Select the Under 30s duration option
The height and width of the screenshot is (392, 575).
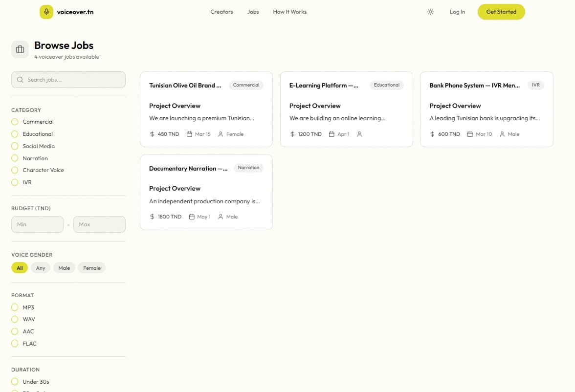pos(15,382)
